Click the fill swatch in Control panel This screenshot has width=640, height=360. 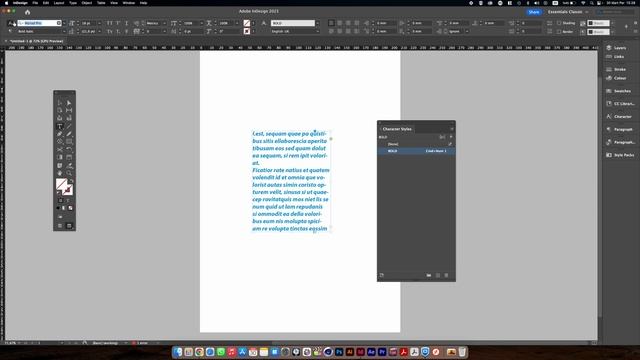click(247, 23)
